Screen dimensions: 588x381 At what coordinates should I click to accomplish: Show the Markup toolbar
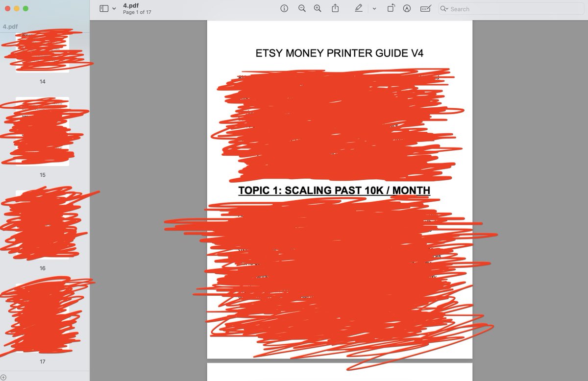(407, 8)
